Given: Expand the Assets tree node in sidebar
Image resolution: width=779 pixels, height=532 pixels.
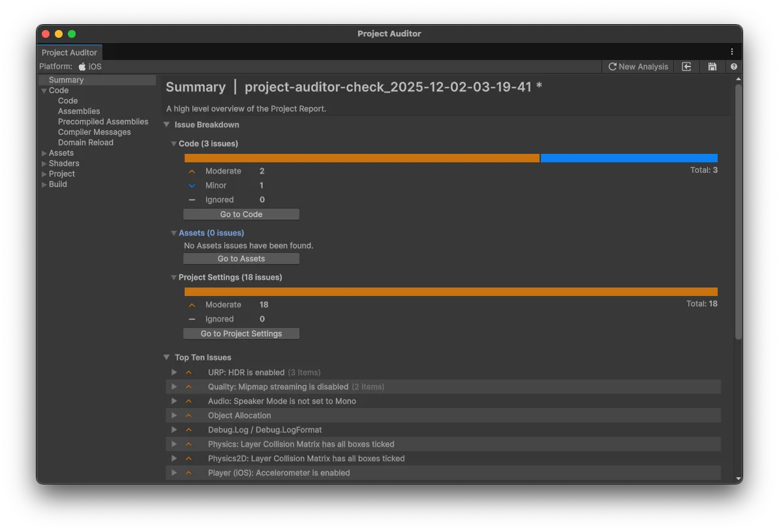Looking at the screenshot, I should pos(44,153).
